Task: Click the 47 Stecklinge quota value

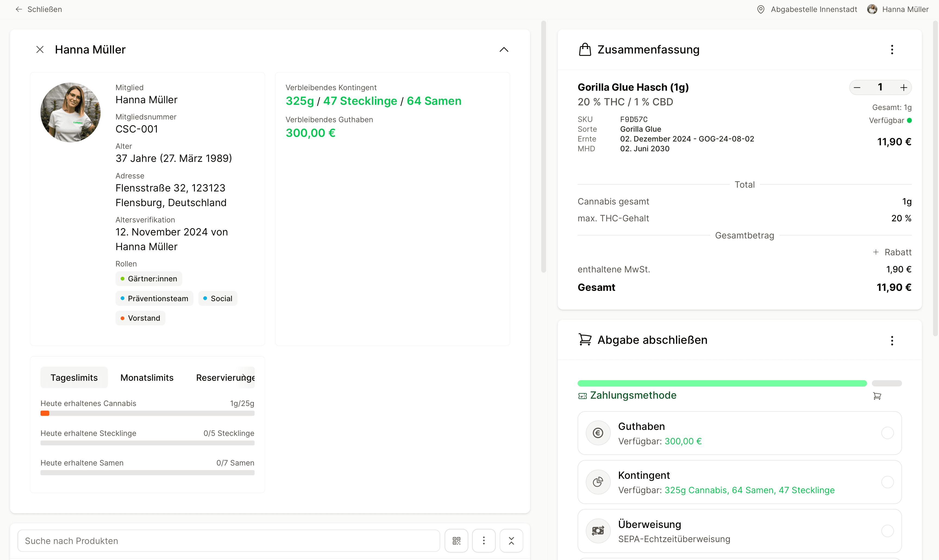Action: point(360,101)
